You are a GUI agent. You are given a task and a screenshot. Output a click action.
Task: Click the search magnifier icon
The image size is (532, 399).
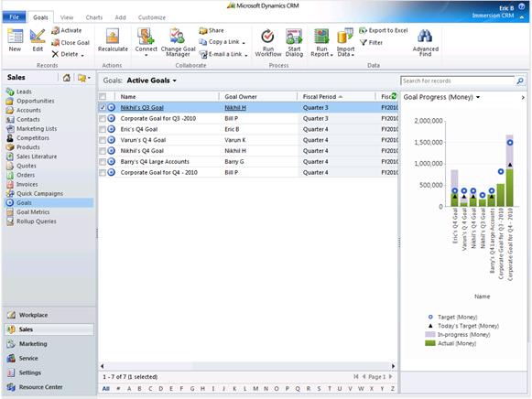pyautogui.click(x=520, y=81)
